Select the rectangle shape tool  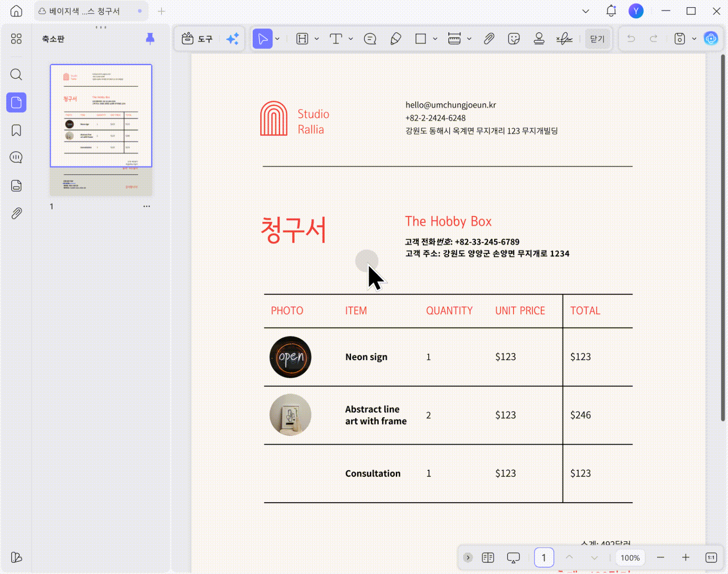pyautogui.click(x=421, y=39)
